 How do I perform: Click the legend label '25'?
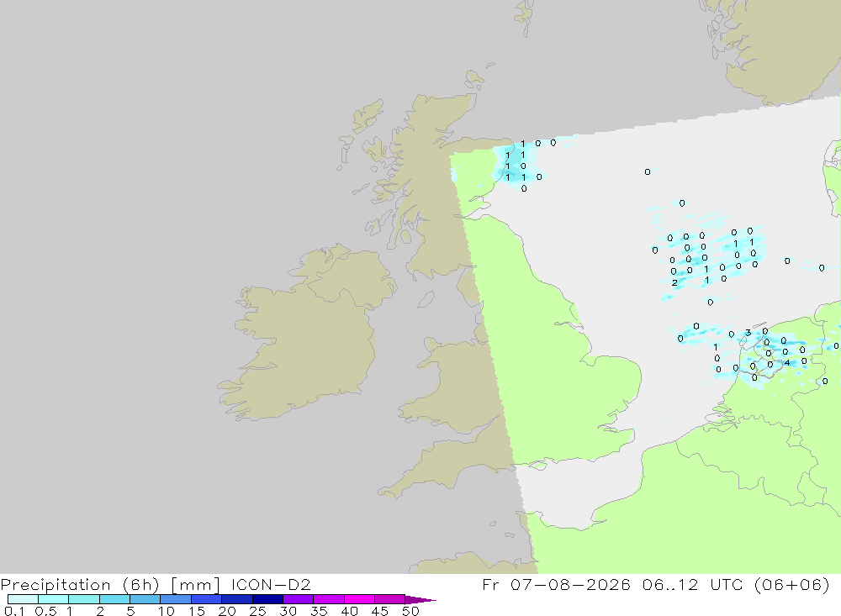pyautogui.click(x=257, y=611)
